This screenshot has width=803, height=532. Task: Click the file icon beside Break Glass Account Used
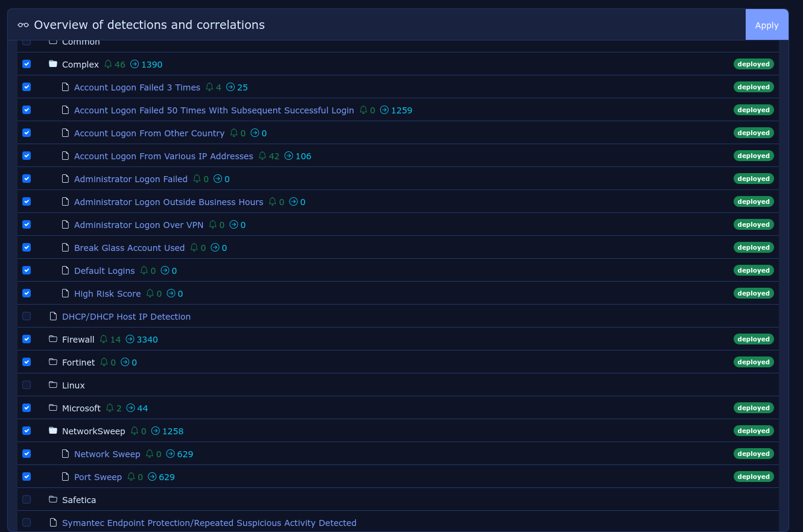(x=66, y=248)
